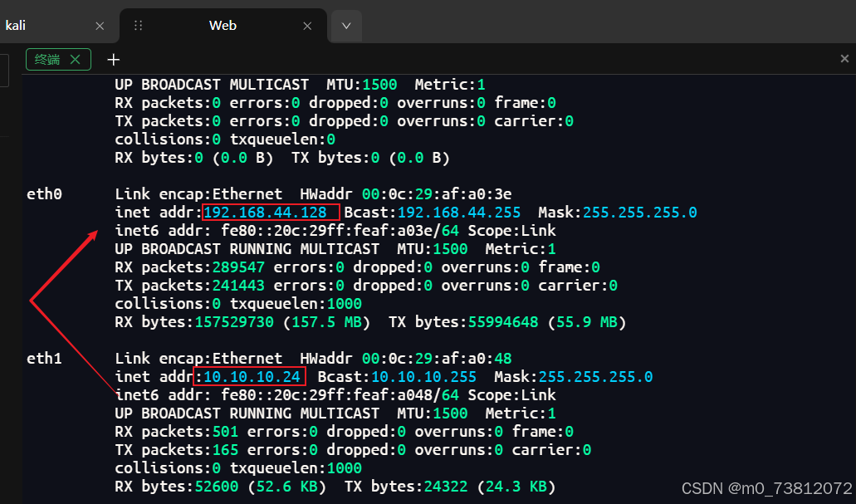Click eth1 MAC address 00:0c:29:af:a0:48
This screenshot has width=856, height=504.
pos(437,358)
